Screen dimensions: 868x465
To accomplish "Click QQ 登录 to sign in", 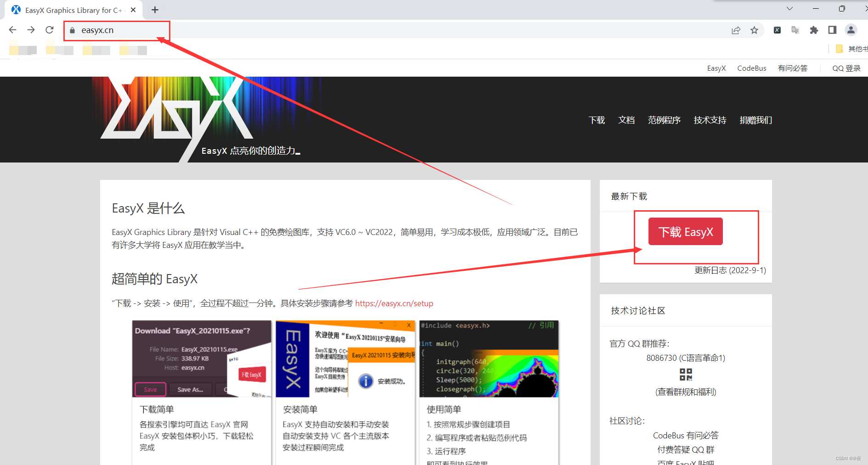I will coord(846,68).
